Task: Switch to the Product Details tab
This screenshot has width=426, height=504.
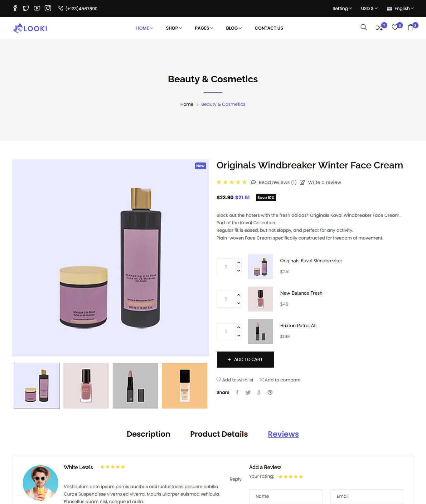Action: pos(219,434)
